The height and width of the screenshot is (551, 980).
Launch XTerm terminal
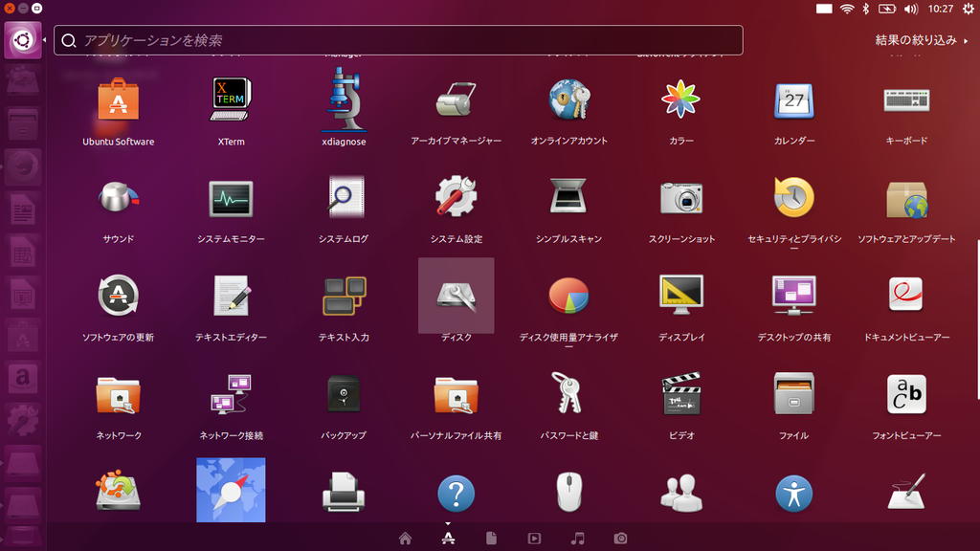[231, 99]
